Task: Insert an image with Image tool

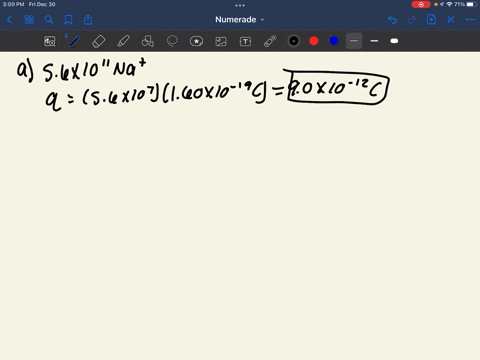Action: click(221, 41)
